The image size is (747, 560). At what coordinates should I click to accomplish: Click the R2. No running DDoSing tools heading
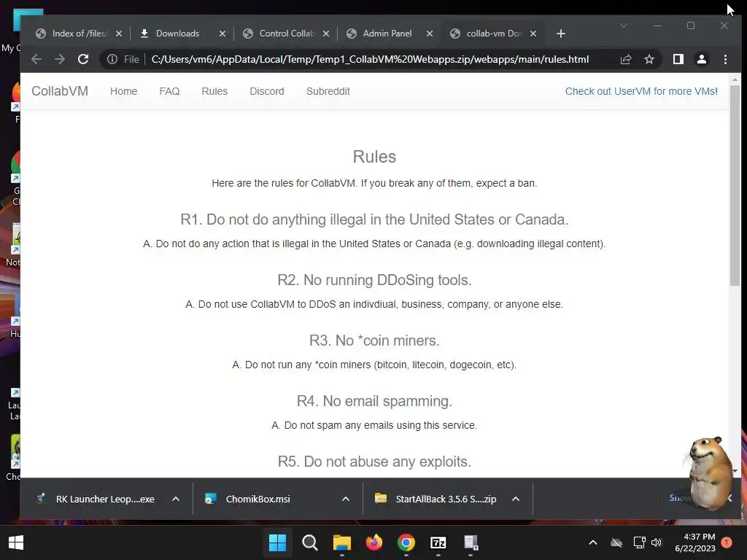click(x=374, y=280)
